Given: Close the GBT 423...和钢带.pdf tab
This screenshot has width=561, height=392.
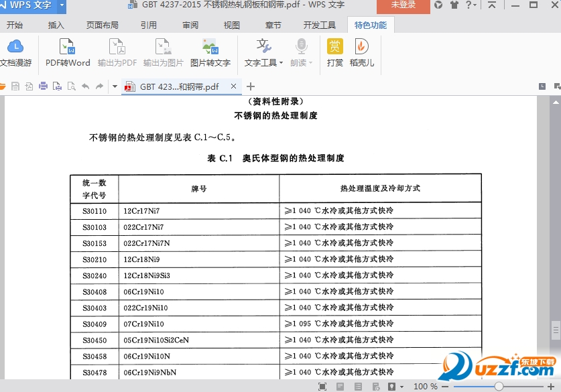Looking at the screenshot, I should (x=234, y=86).
